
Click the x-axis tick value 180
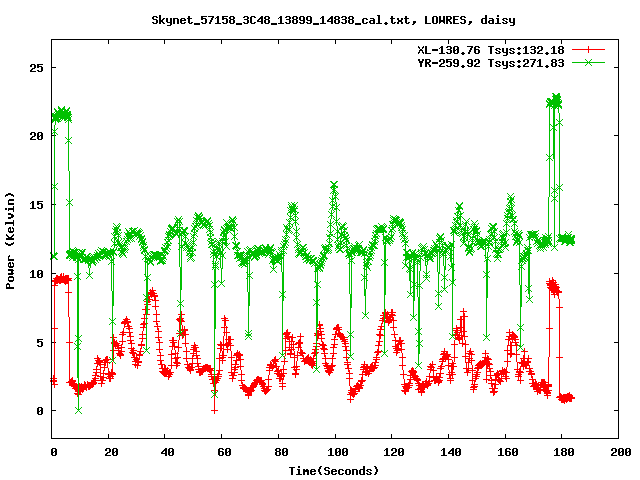[x=564, y=452]
